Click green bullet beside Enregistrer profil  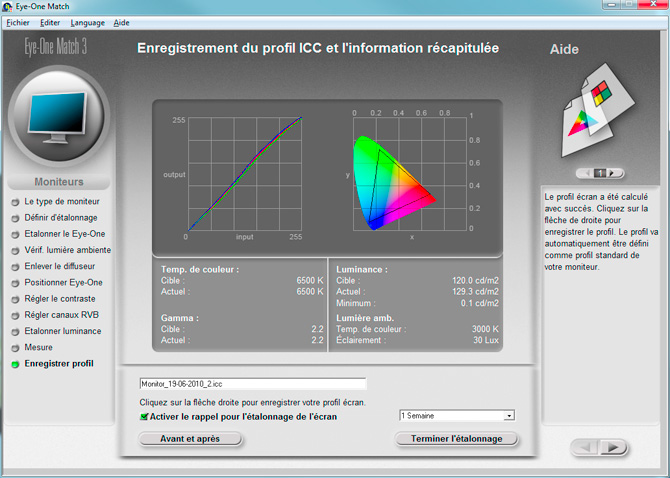(x=15, y=364)
